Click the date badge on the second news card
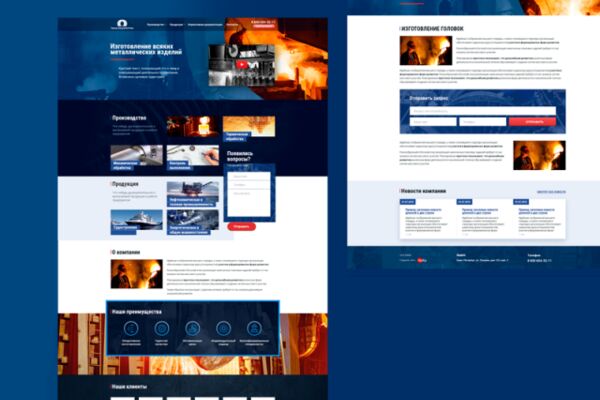This screenshot has width=600, height=400. click(x=464, y=202)
